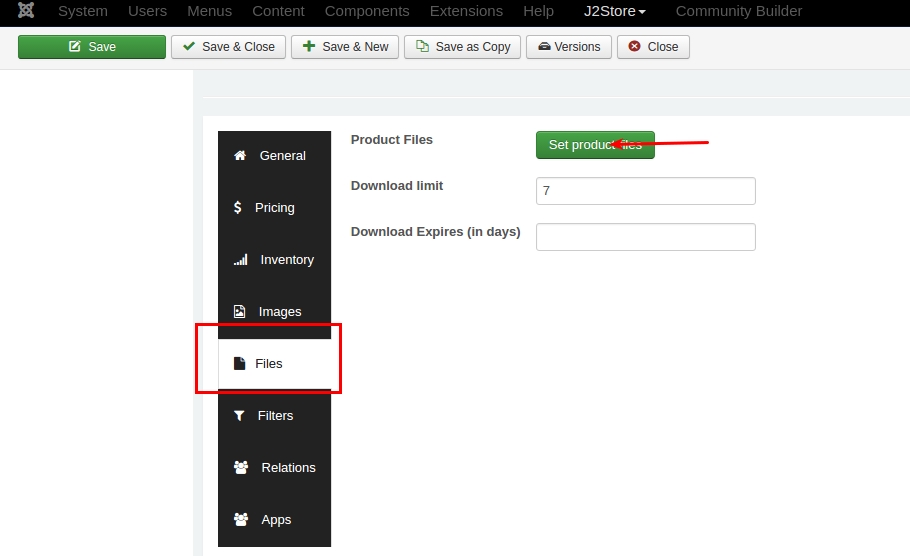Image resolution: width=910 pixels, height=556 pixels.
Task: Click the funnel icon beside Filters
Action: 239,416
